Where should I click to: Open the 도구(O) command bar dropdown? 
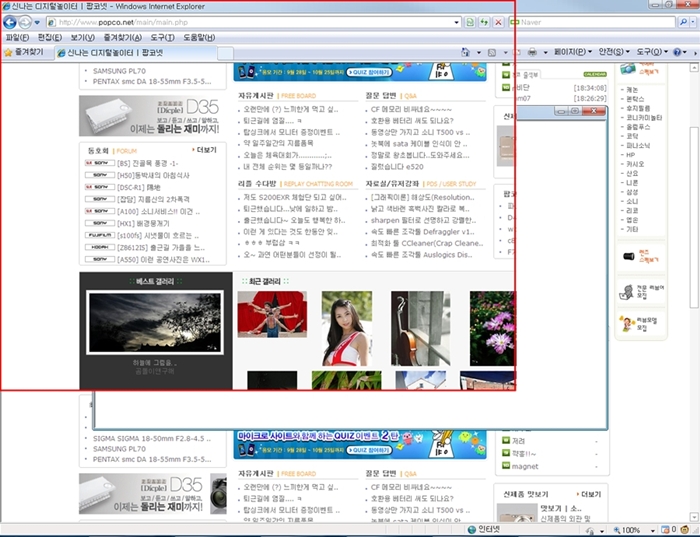(x=652, y=52)
